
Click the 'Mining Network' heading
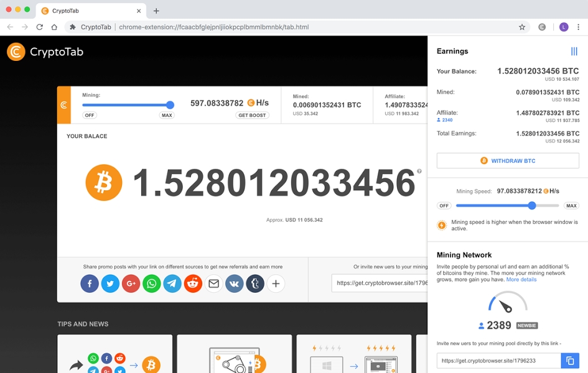[464, 255]
